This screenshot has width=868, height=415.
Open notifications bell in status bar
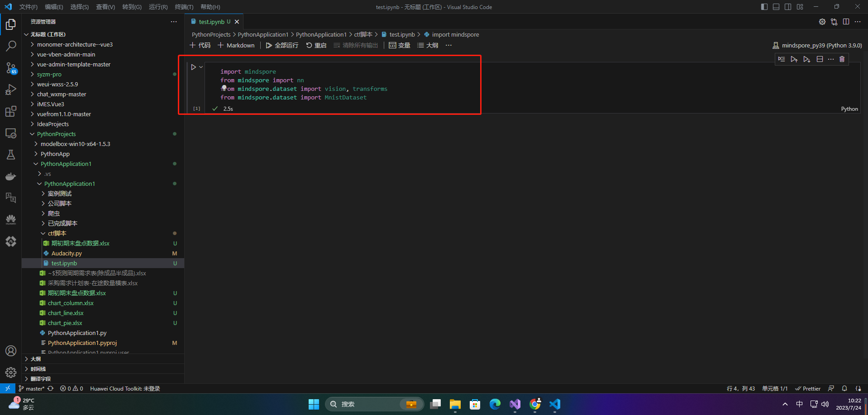(844, 388)
